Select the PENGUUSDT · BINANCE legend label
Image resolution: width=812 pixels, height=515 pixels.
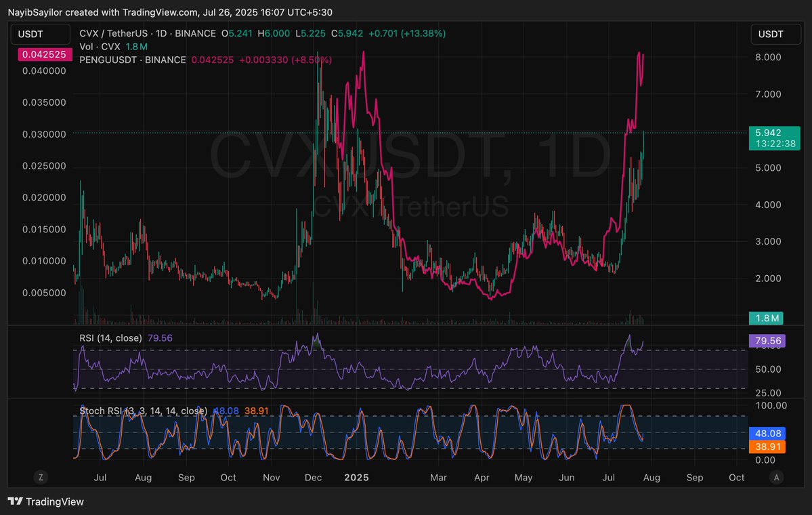[x=133, y=60]
